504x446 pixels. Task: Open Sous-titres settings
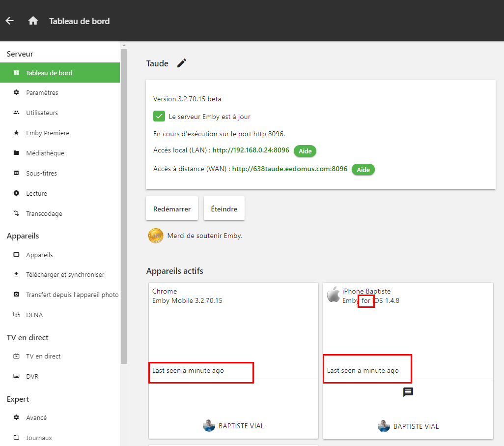[60, 173]
